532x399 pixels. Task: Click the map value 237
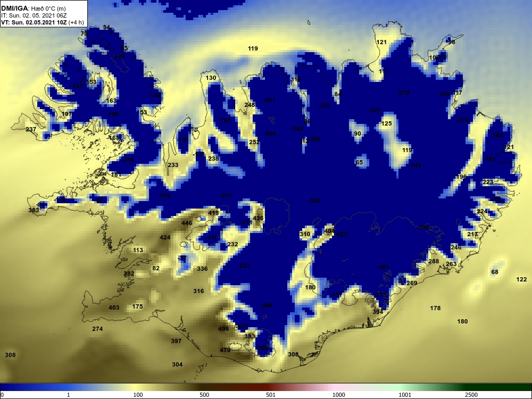point(31,129)
